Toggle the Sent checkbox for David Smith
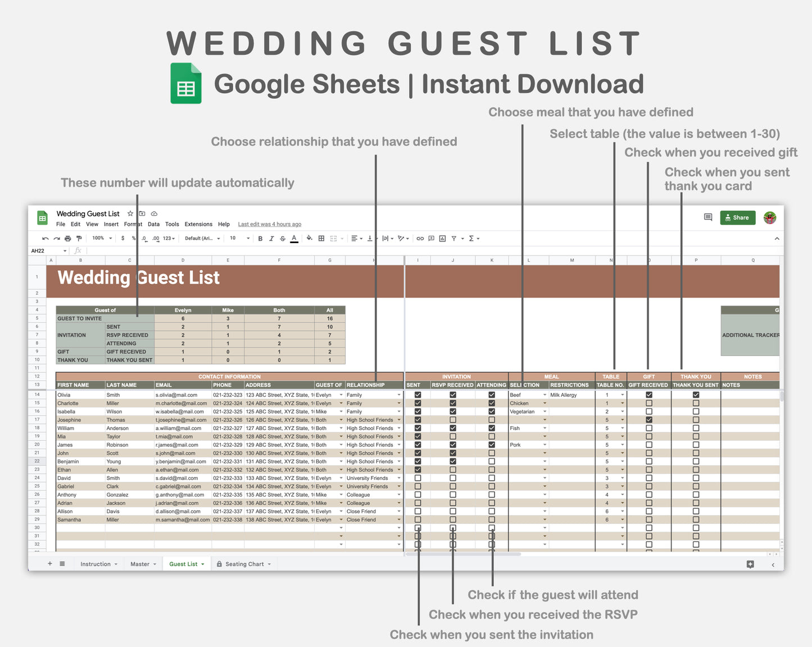The width and height of the screenshot is (812, 647). (x=417, y=478)
